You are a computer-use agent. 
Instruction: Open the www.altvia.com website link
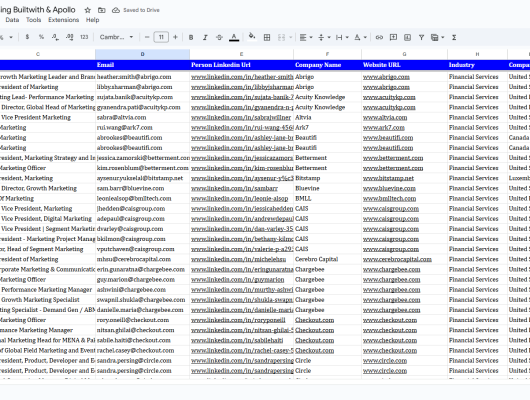coord(385,118)
